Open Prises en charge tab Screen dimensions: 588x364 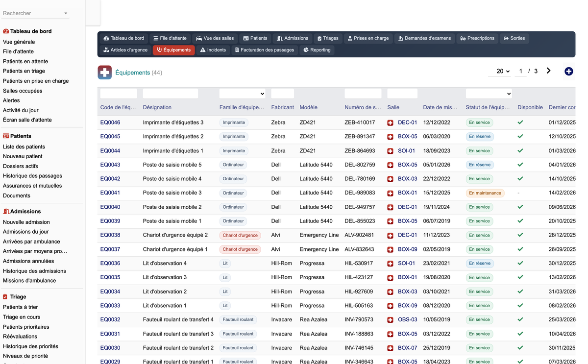[x=368, y=38]
